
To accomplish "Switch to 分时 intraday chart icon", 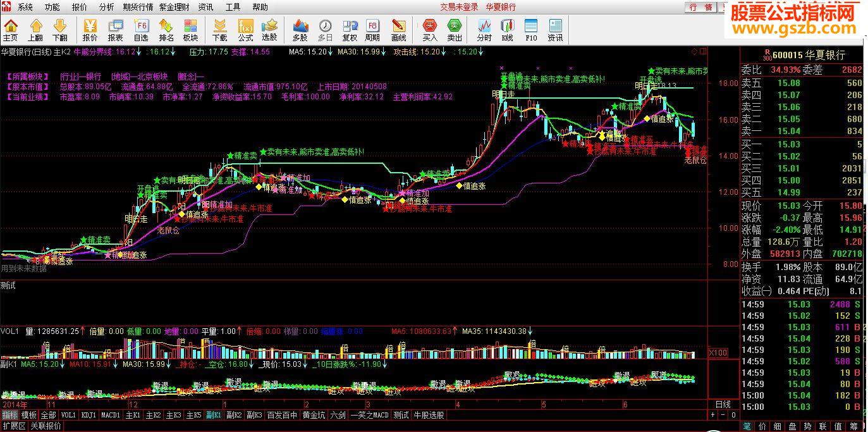I will click(x=484, y=30).
